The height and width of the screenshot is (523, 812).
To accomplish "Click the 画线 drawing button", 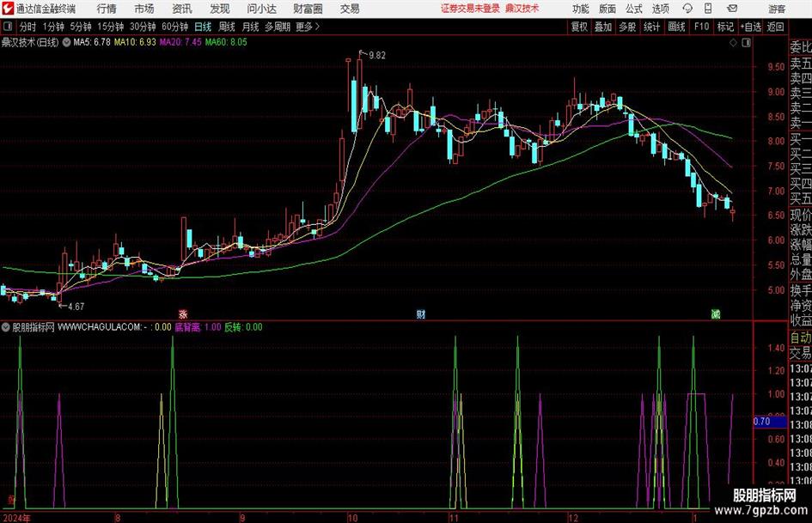I will click(676, 27).
